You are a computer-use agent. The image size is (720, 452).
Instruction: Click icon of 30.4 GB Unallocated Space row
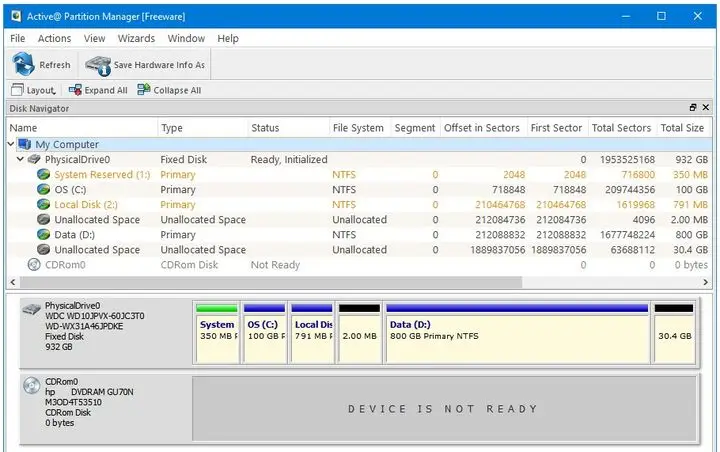(43, 249)
